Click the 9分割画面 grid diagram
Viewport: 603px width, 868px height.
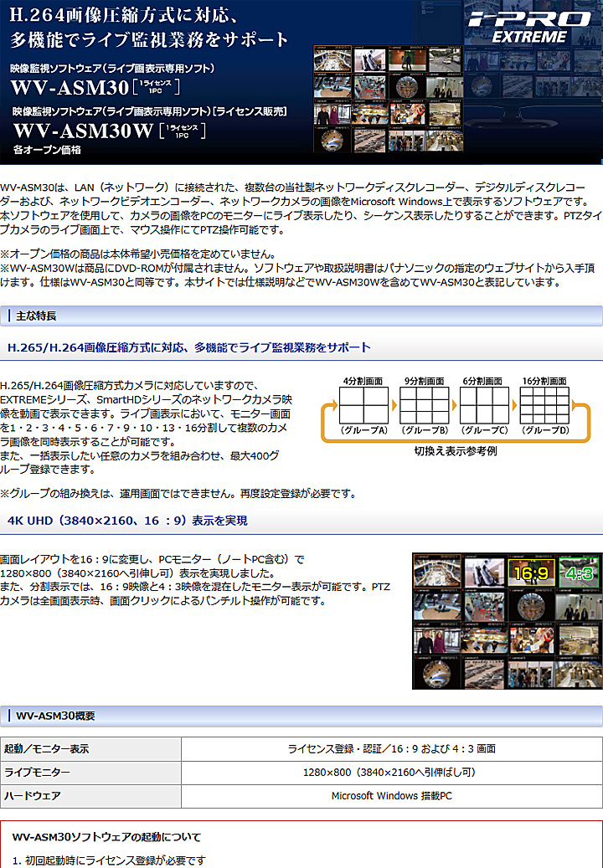[x=424, y=404]
